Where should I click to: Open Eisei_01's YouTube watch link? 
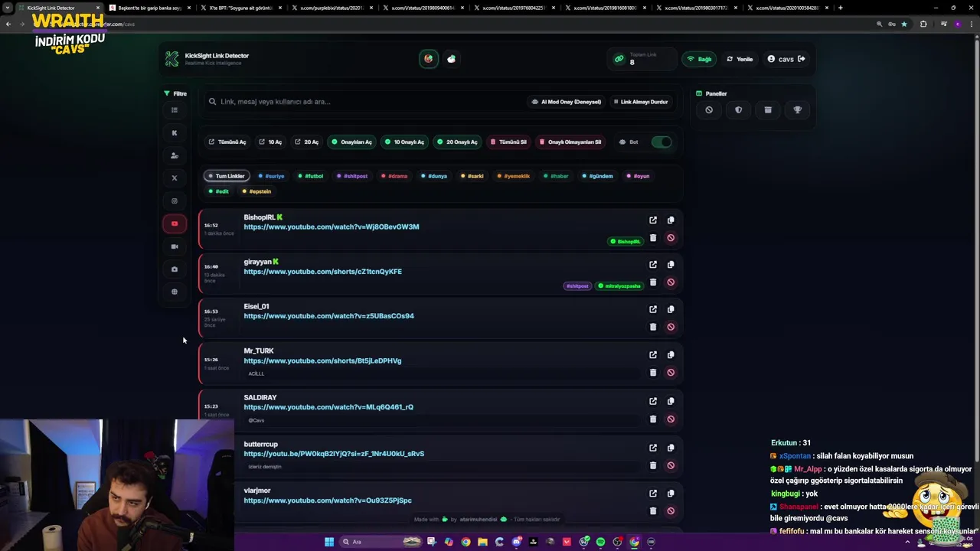pyautogui.click(x=328, y=316)
